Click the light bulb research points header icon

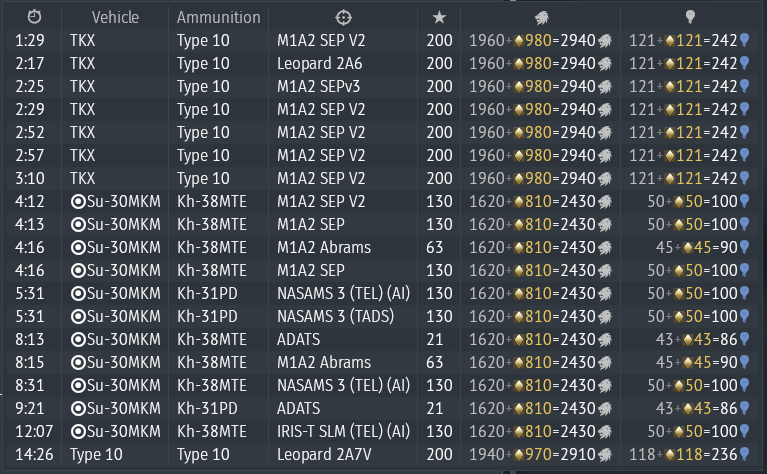point(690,17)
